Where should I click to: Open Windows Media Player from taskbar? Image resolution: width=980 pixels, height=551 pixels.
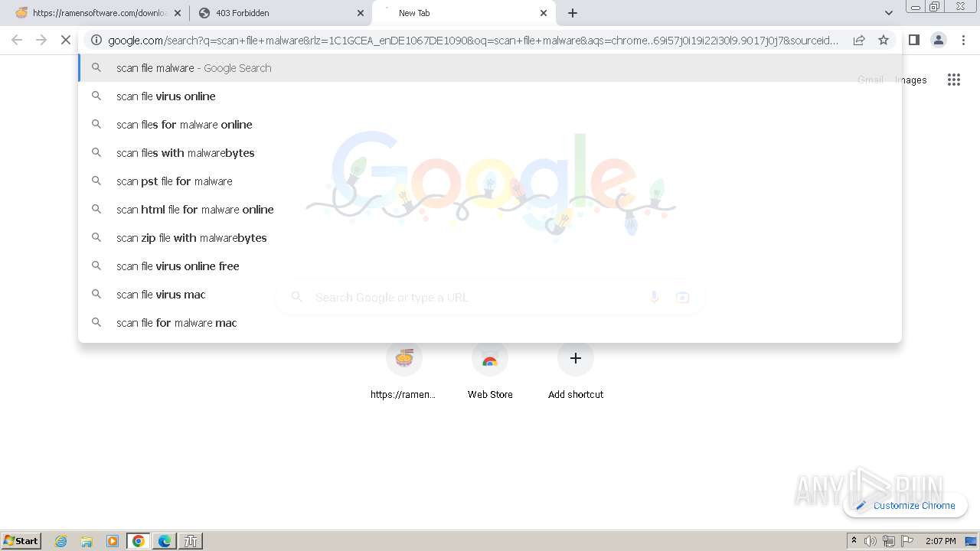pos(113,541)
